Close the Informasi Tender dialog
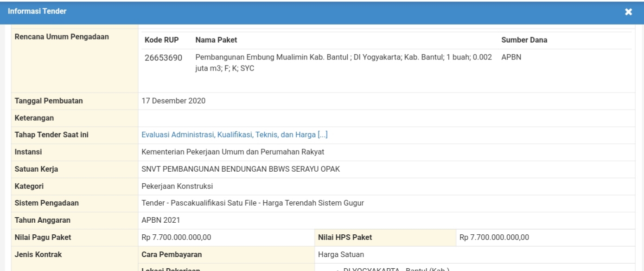This screenshot has width=644, height=271. (629, 12)
